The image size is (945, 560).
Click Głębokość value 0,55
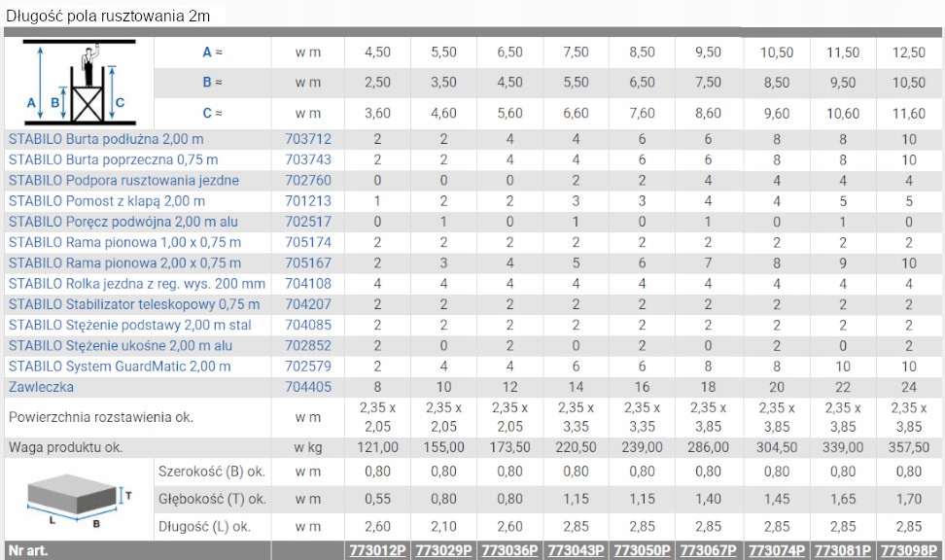(x=377, y=499)
